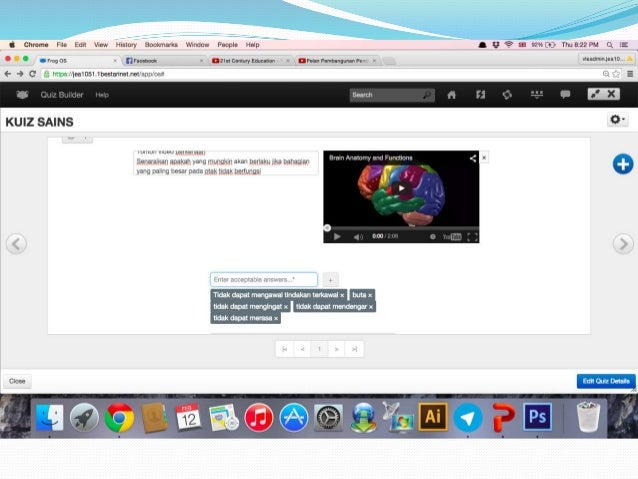Switch to 21st Century Education tab
638x479 pixels.
251,61
